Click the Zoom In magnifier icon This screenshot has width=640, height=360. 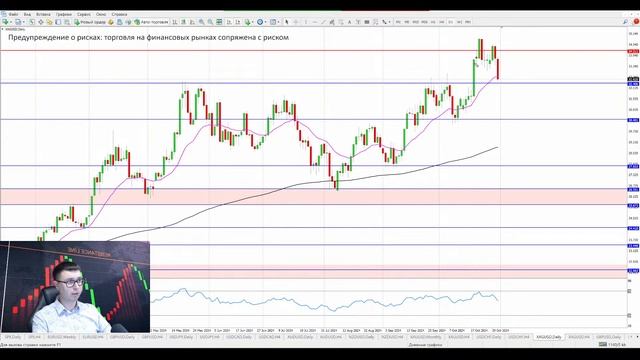pyautogui.click(x=201, y=22)
